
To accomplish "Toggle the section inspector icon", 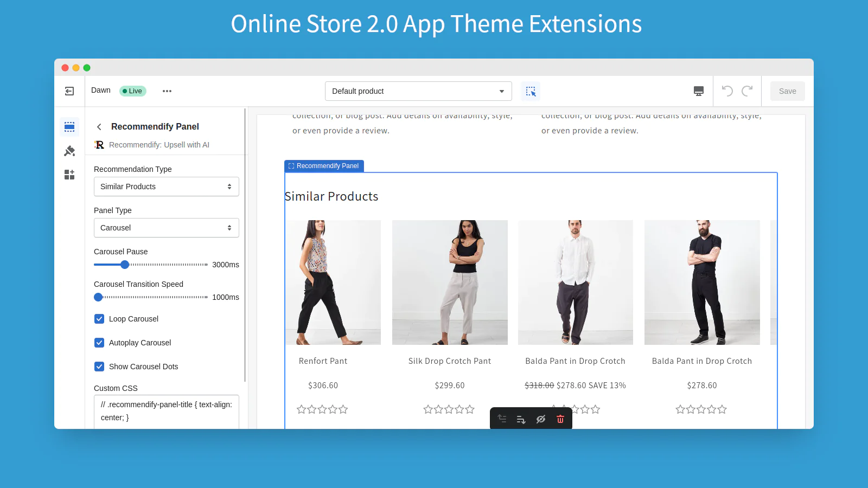I will point(531,91).
